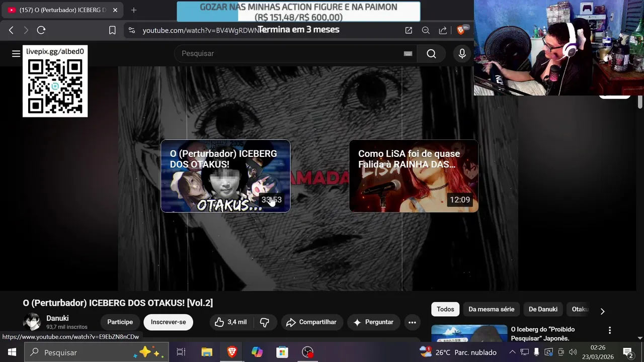Go back with the browser back arrow

11,30
